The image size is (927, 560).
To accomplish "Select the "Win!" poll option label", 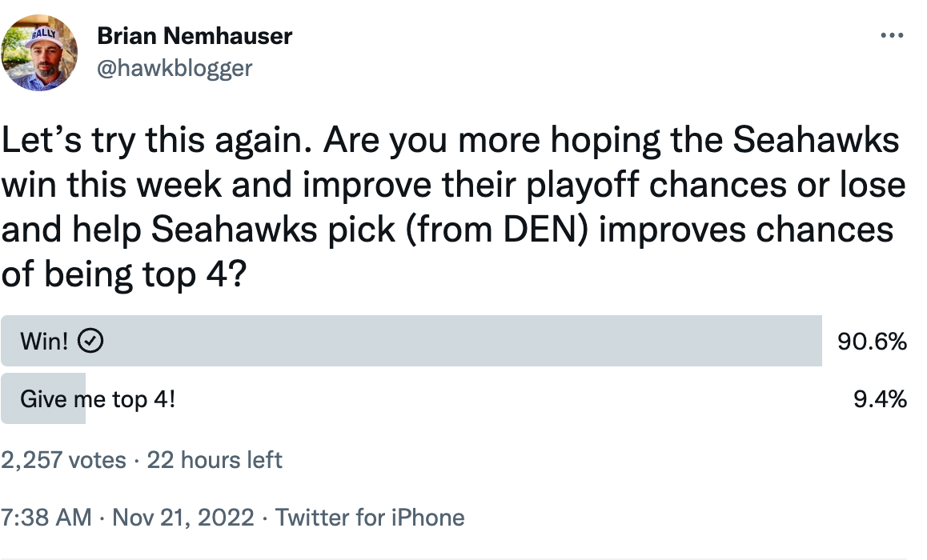I will 45,342.
